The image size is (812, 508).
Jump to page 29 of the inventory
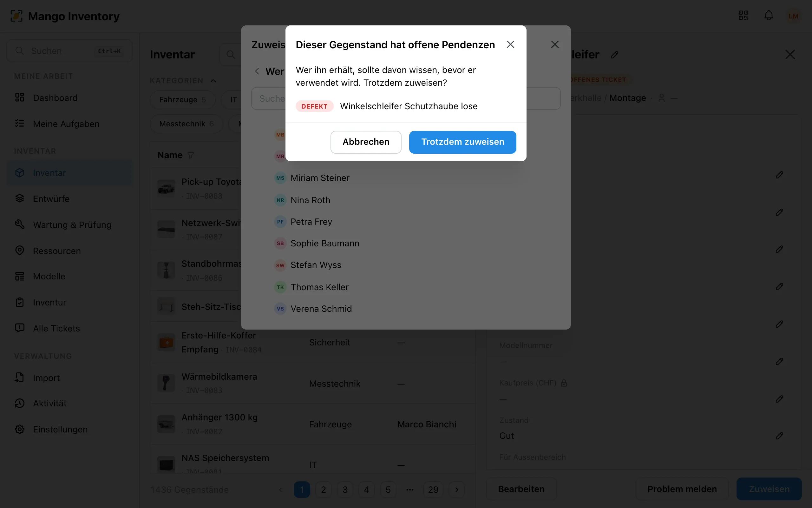(x=433, y=490)
